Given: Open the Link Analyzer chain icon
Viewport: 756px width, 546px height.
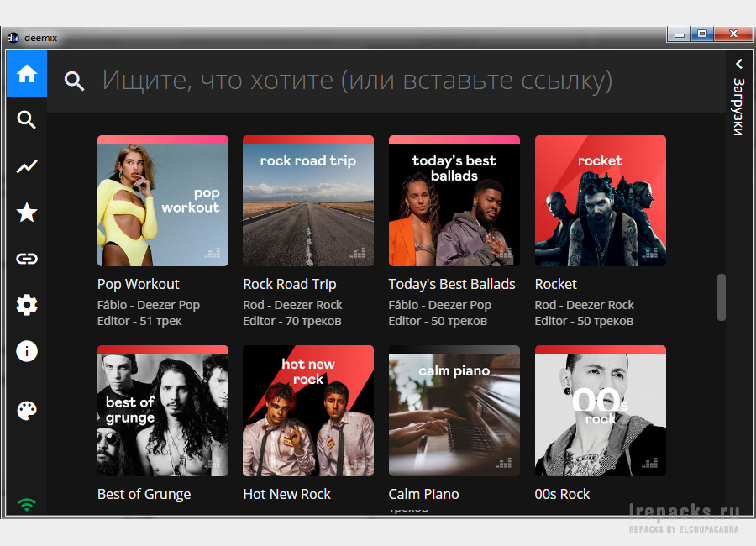Looking at the screenshot, I should pos(27,259).
